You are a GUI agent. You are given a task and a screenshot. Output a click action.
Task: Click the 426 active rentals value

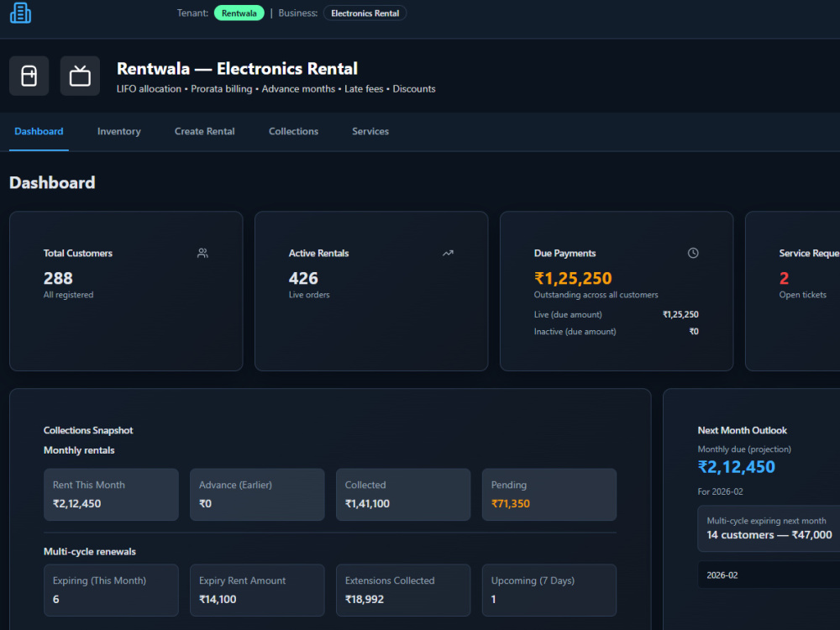coord(303,278)
